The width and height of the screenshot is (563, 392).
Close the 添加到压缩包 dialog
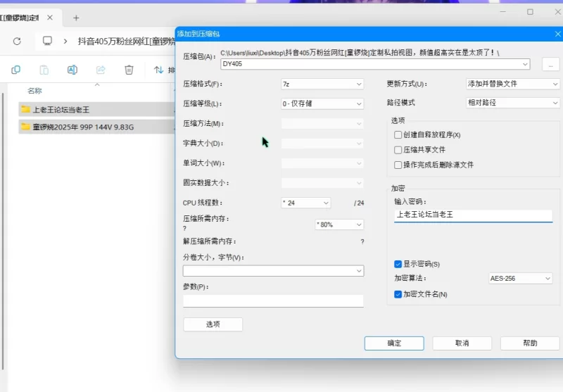557,34
